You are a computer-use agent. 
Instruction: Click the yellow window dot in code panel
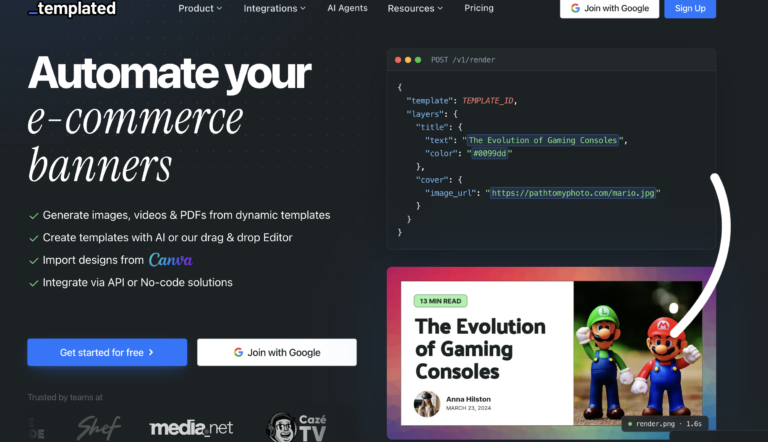pos(408,60)
